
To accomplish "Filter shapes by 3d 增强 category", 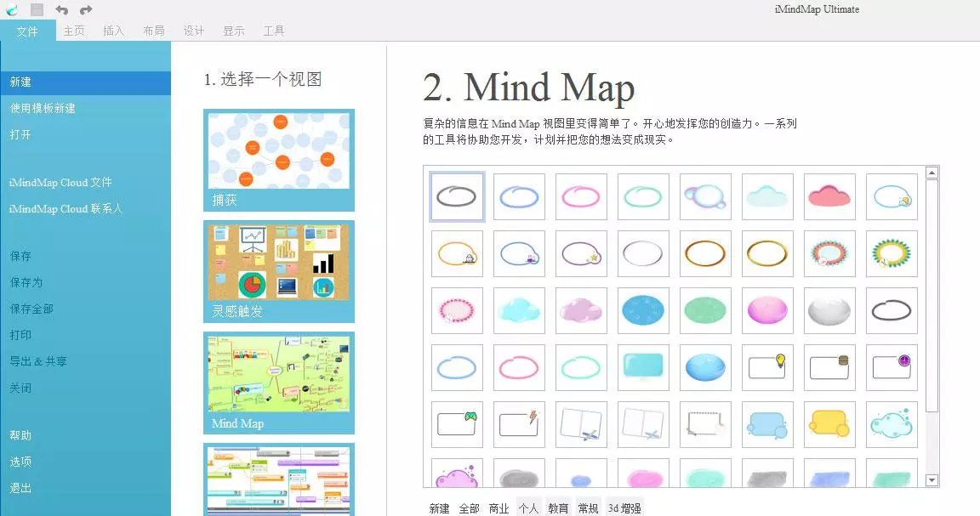I will pyautogui.click(x=625, y=508).
